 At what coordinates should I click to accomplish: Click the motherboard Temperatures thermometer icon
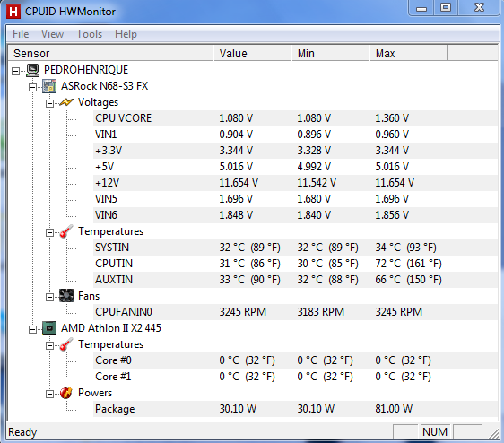point(66,231)
